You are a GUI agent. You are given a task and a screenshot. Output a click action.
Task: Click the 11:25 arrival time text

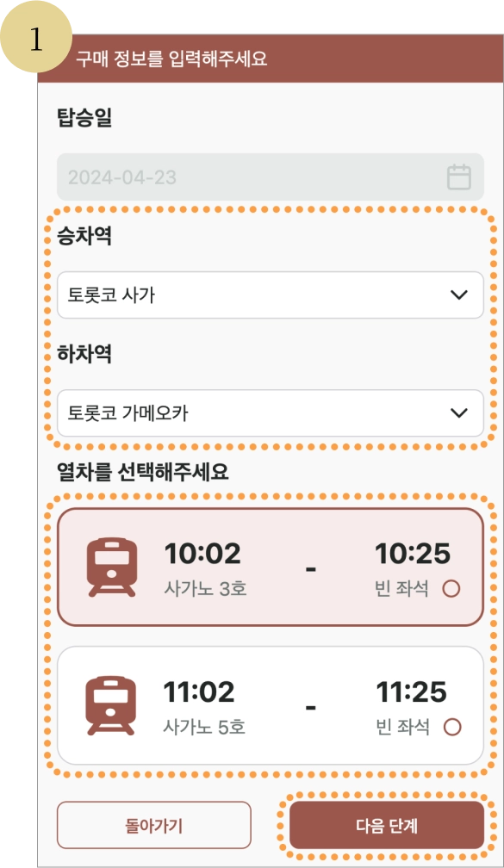click(412, 692)
